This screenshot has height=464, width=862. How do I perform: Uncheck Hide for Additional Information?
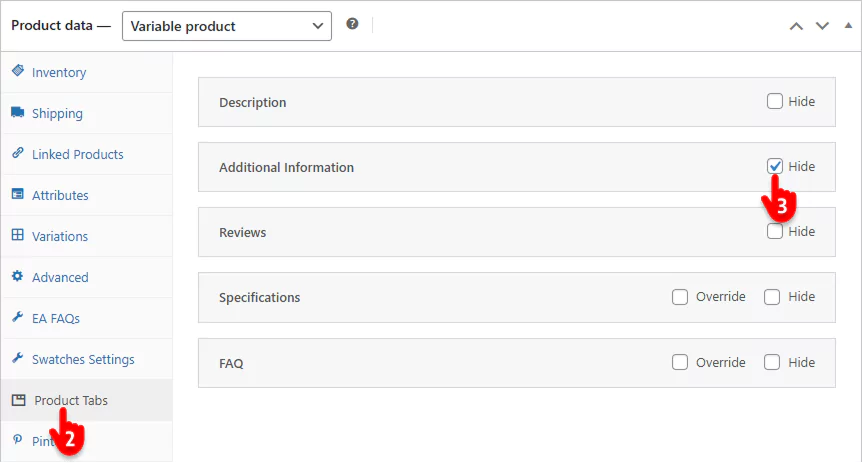775,166
